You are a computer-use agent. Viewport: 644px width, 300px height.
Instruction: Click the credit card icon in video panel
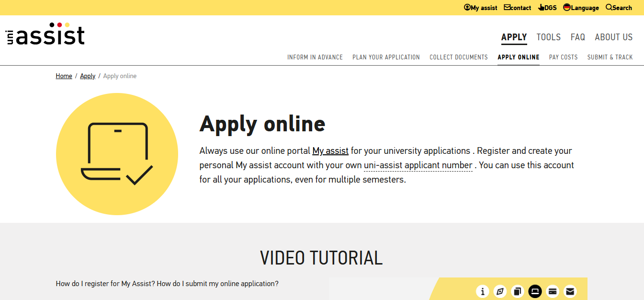coord(553,291)
